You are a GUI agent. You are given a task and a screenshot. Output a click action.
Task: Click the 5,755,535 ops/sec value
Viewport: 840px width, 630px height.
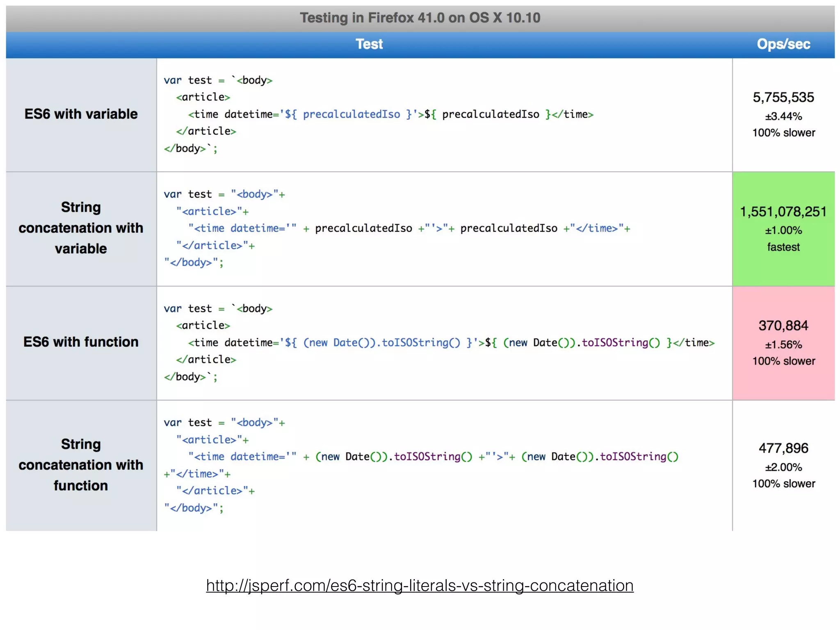[x=783, y=98]
